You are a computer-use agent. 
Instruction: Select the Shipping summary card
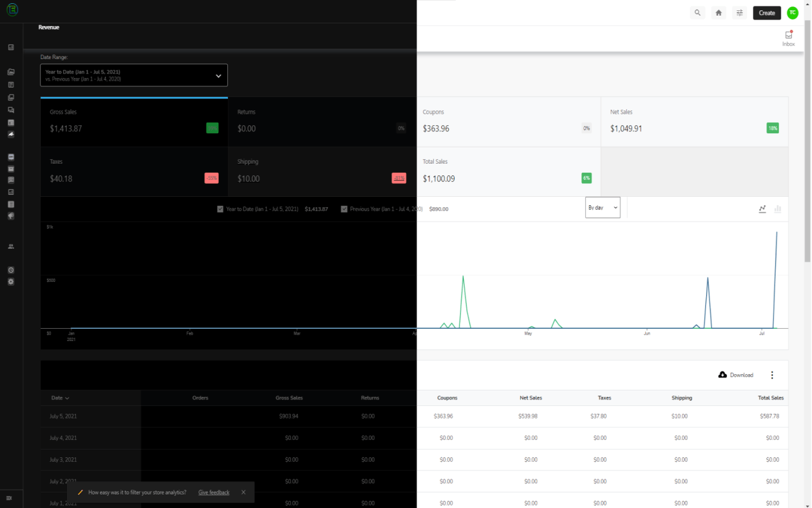tap(322, 171)
